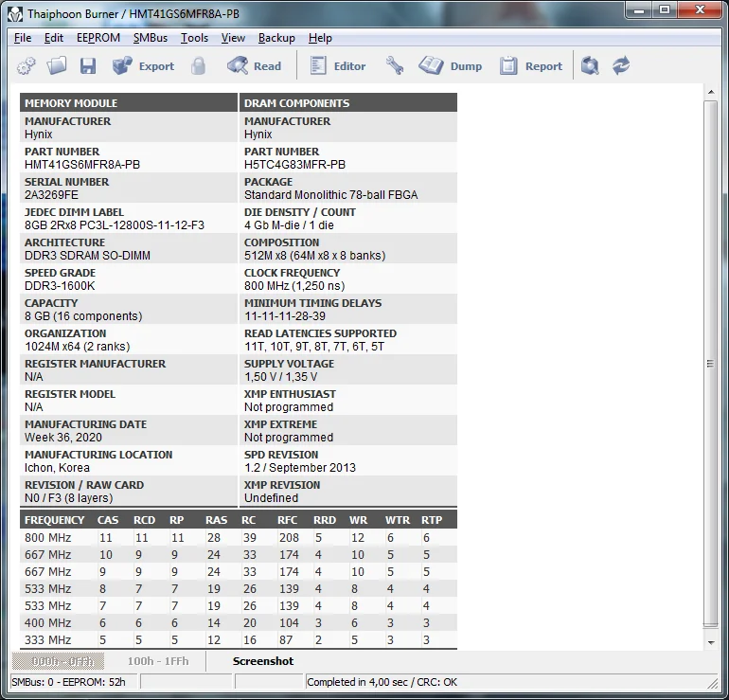Viewport: 729px width, 700px height.
Task: Click the Week 36, 2020 manufacturing date
Action: click(x=63, y=438)
